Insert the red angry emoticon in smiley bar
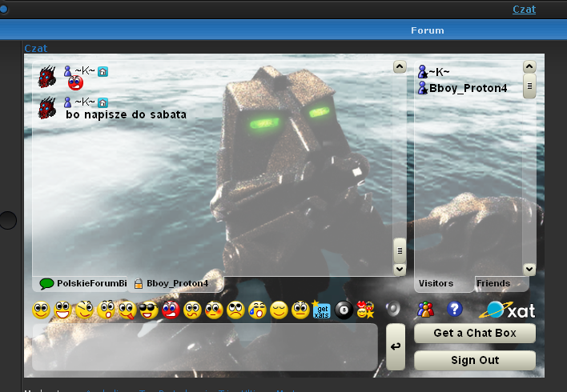This screenshot has width=567, height=392. 171,310
